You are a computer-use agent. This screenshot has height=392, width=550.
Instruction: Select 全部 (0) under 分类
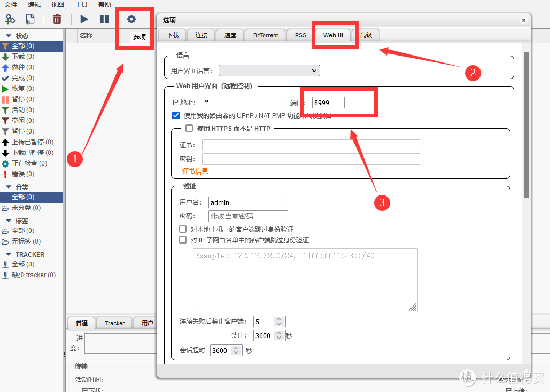(x=32, y=197)
